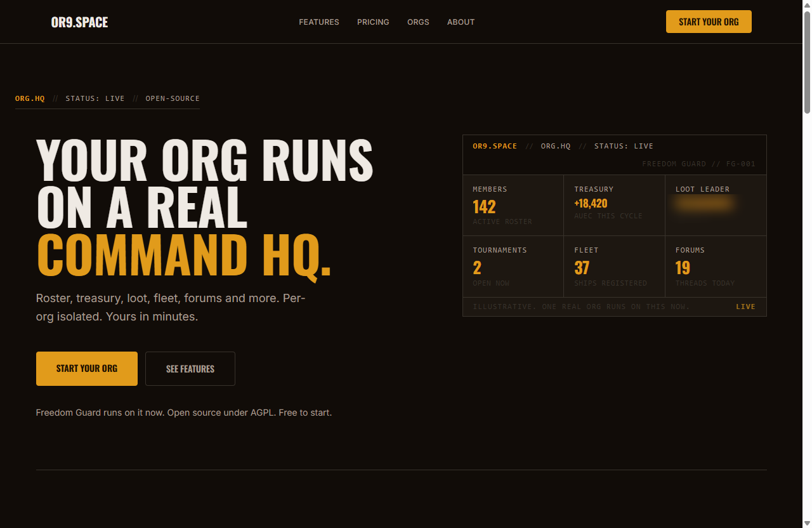The image size is (812, 528).
Task: Click the See Features button
Action: click(x=190, y=369)
